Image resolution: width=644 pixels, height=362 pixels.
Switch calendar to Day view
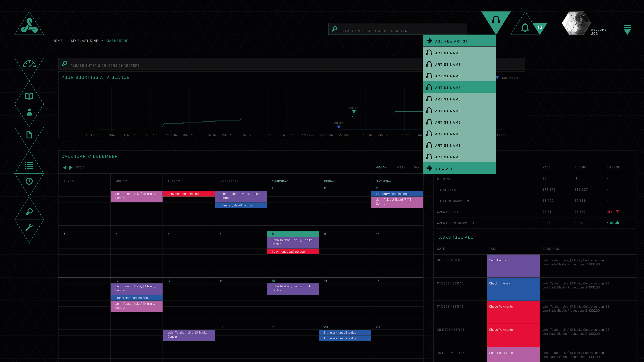click(416, 168)
